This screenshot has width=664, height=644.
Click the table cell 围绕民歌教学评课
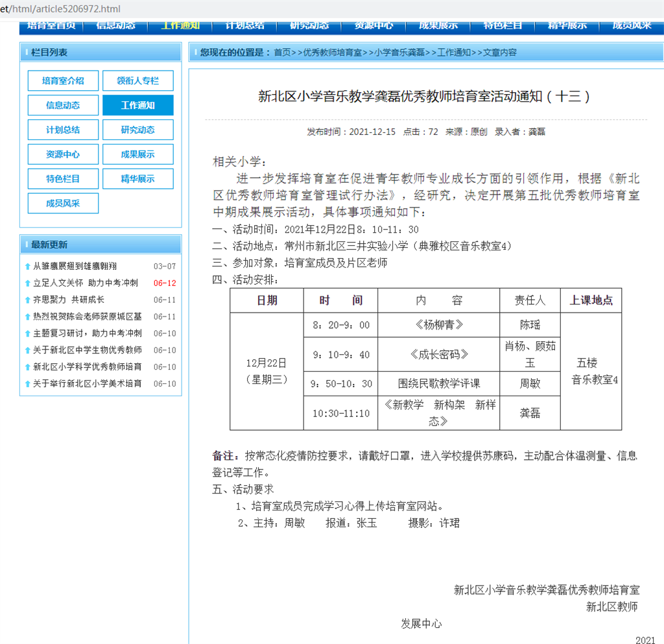[439, 384]
